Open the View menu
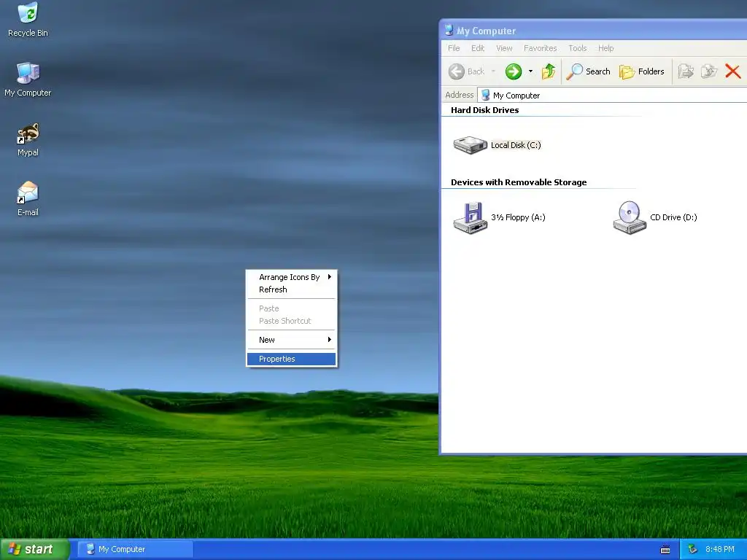Viewport: 747px width, 560px height. (x=504, y=48)
